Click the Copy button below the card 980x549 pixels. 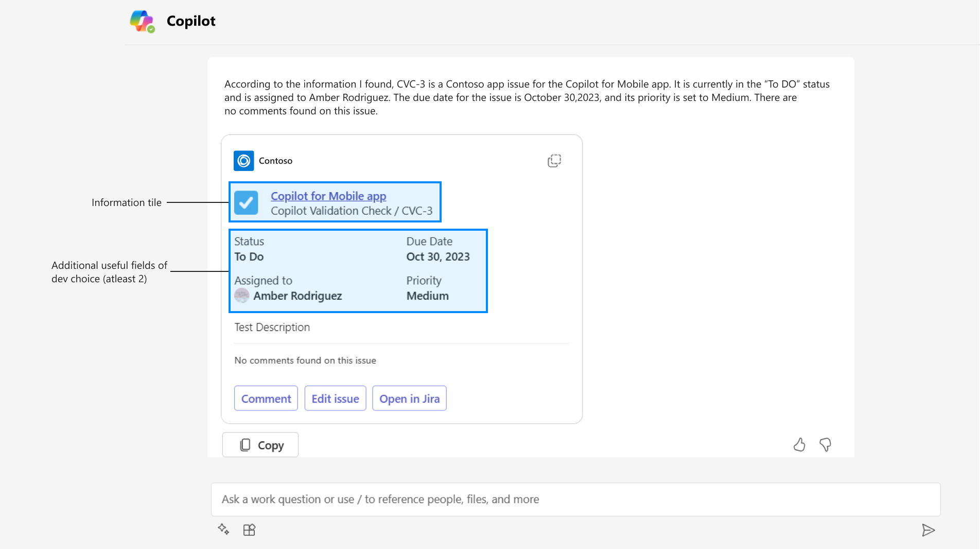click(260, 445)
